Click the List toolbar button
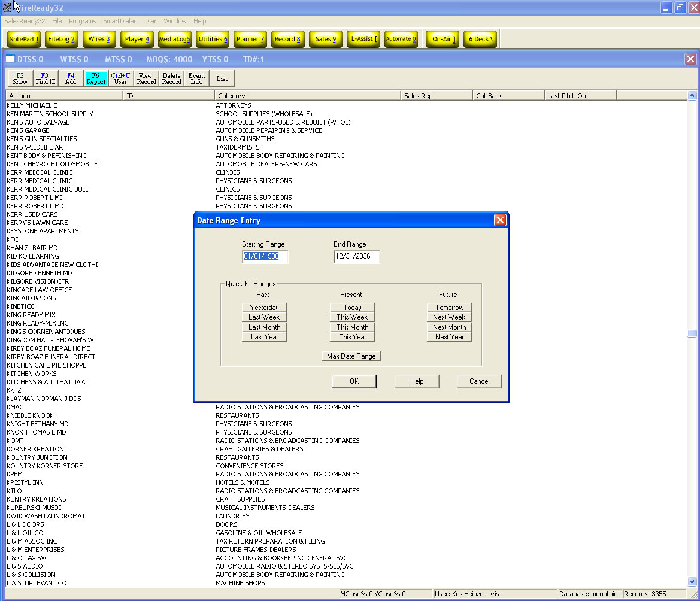 (x=222, y=78)
